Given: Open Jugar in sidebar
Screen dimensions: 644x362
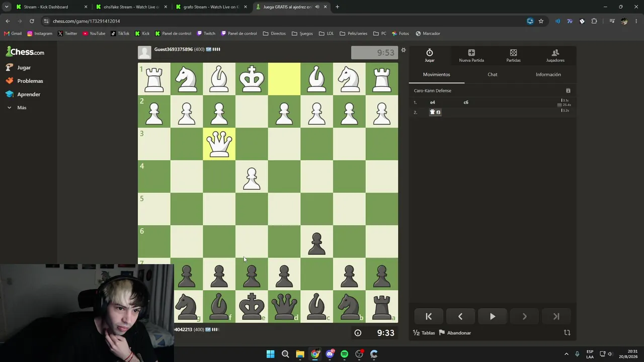Looking at the screenshot, I should click(x=24, y=67).
